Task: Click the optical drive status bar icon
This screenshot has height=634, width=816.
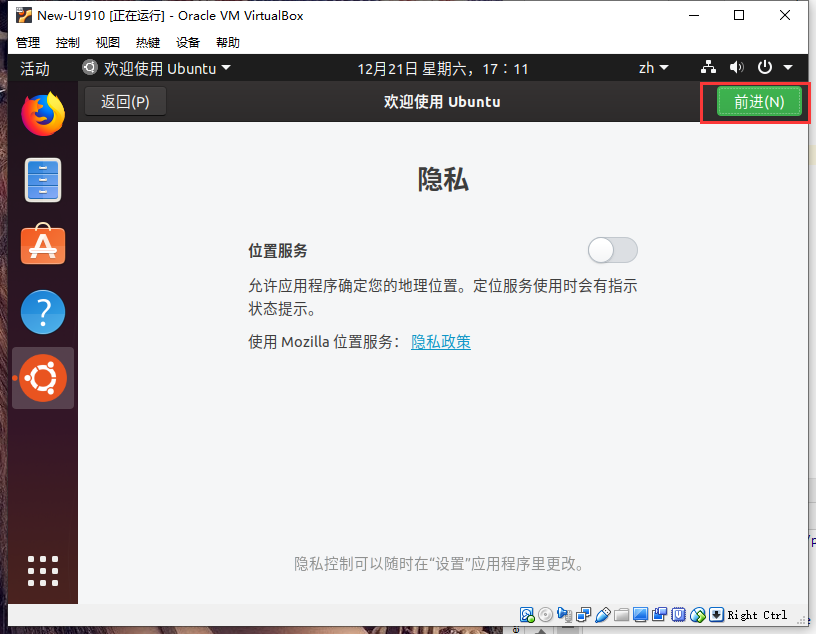Action: pos(546,614)
